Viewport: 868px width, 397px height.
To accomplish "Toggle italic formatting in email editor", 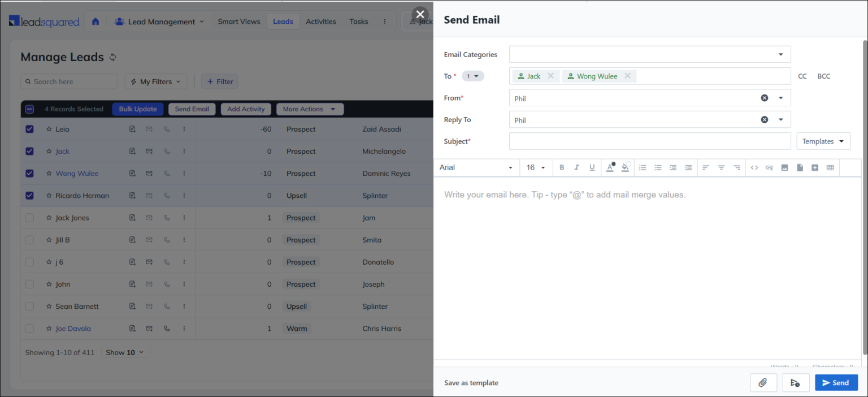I will [577, 167].
